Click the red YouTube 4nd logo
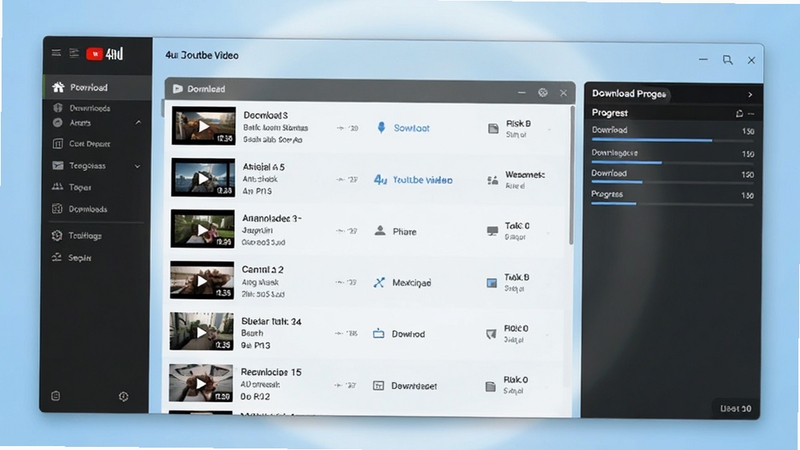This screenshot has height=450, width=800. pyautogui.click(x=105, y=54)
